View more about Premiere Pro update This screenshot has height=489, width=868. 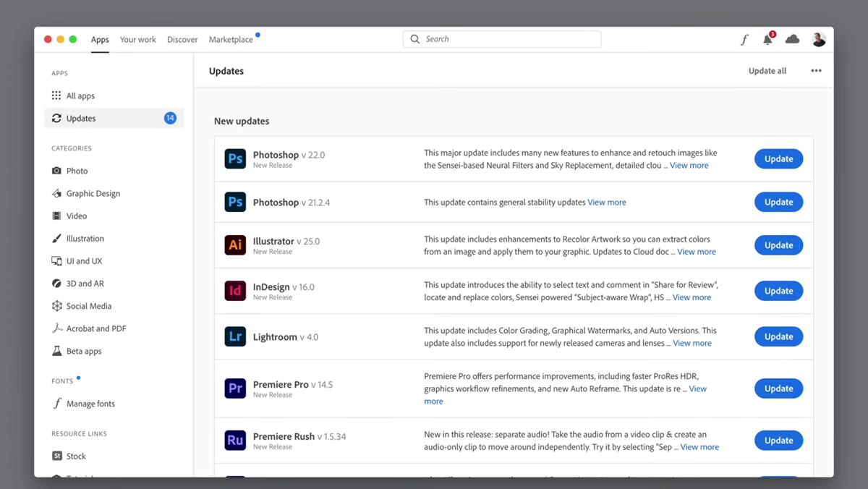point(697,389)
